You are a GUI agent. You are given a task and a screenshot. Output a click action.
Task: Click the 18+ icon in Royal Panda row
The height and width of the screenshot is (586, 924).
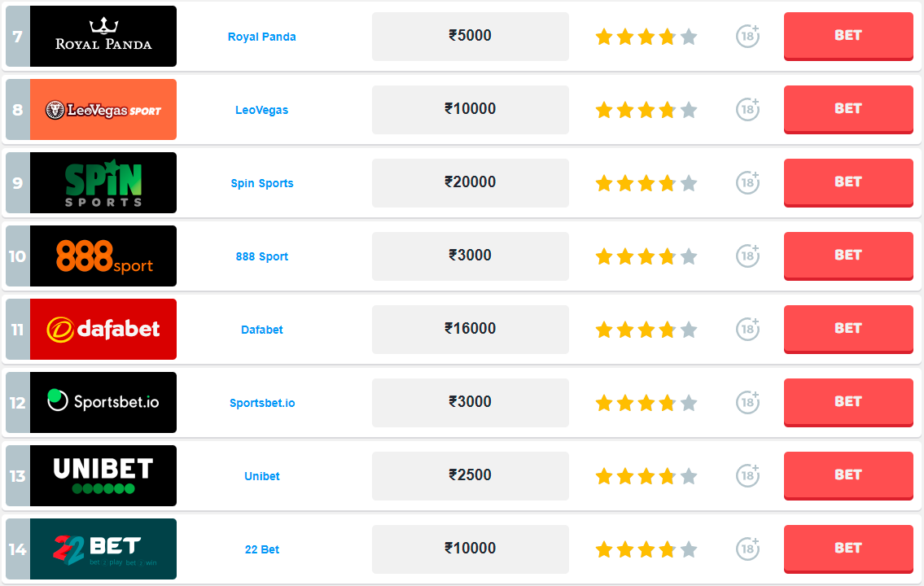747,37
